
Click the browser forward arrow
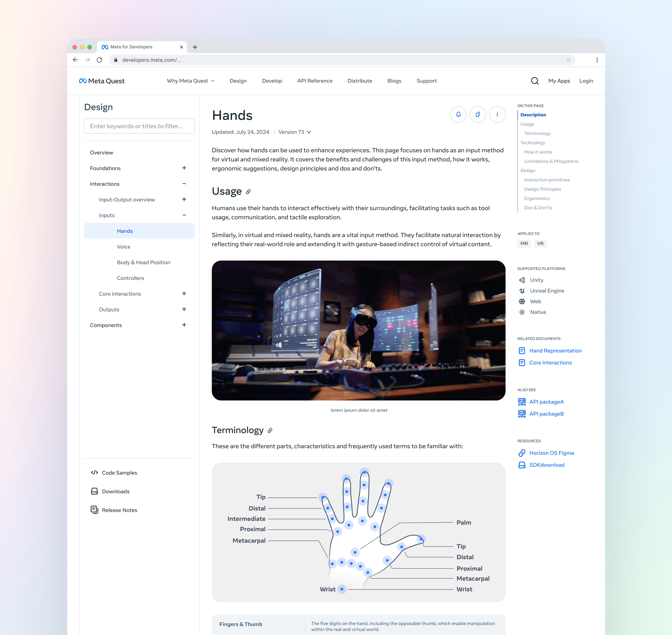click(x=87, y=60)
